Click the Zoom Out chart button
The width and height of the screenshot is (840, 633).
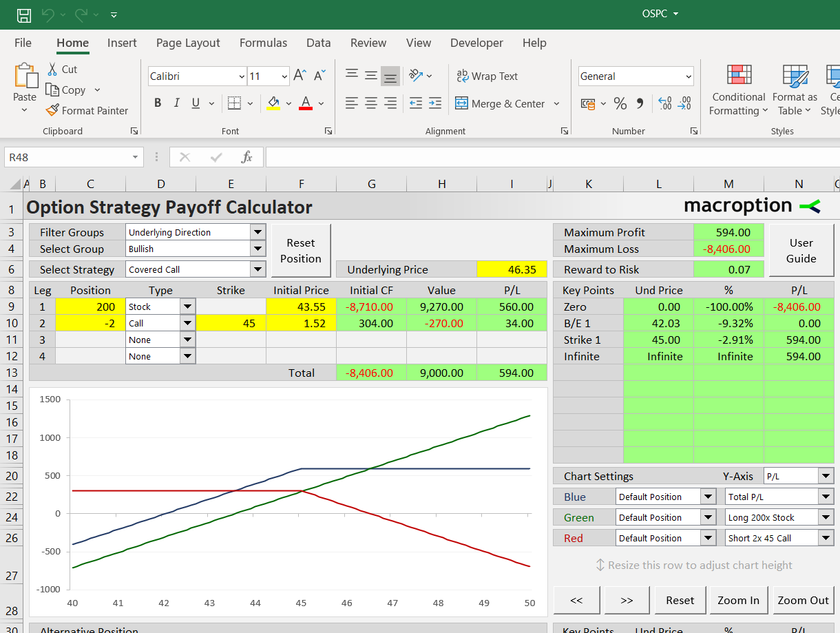coord(803,601)
